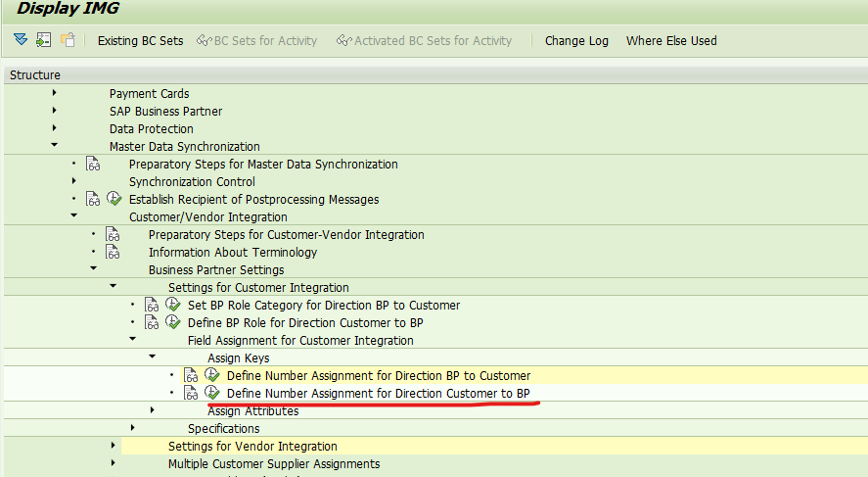Collapse Field Assignment for Customer Integration node
This screenshot has height=477, width=868.
point(133,339)
